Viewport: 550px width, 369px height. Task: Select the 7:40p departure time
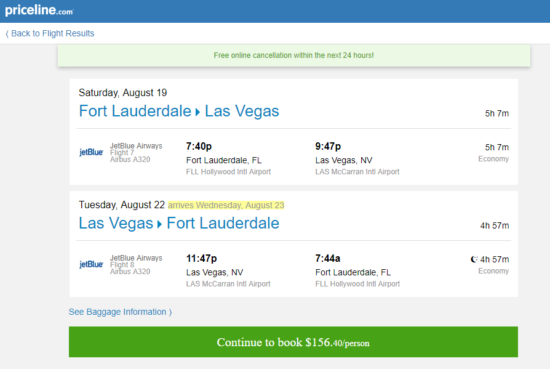(199, 146)
